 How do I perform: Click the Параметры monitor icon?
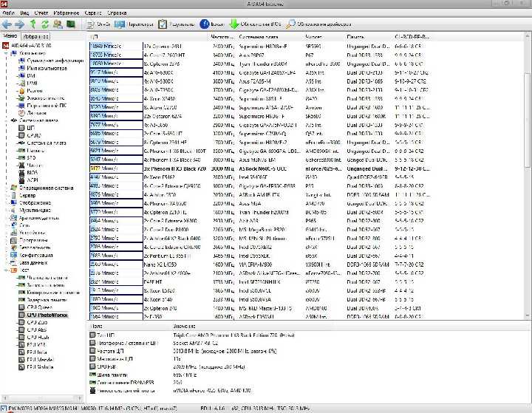pos(120,24)
